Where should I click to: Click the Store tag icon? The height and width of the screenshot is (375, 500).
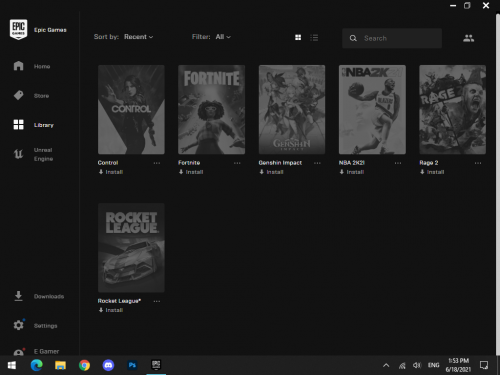click(18, 95)
